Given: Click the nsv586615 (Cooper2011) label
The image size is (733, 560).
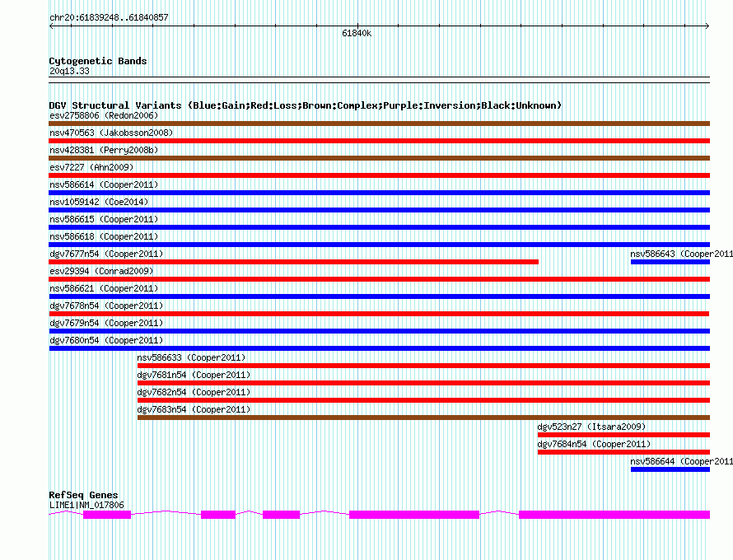Looking at the screenshot, I should click(104, 219).
